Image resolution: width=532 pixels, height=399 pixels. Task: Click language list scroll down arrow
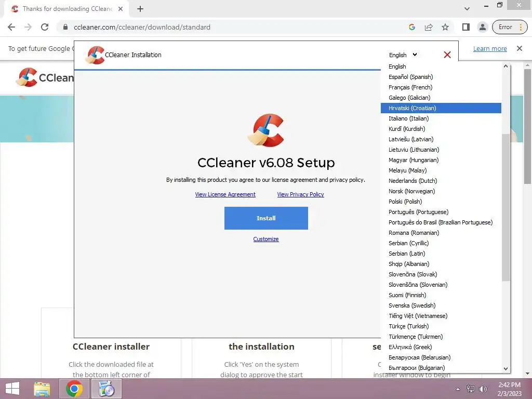click(x=506, y=369)
